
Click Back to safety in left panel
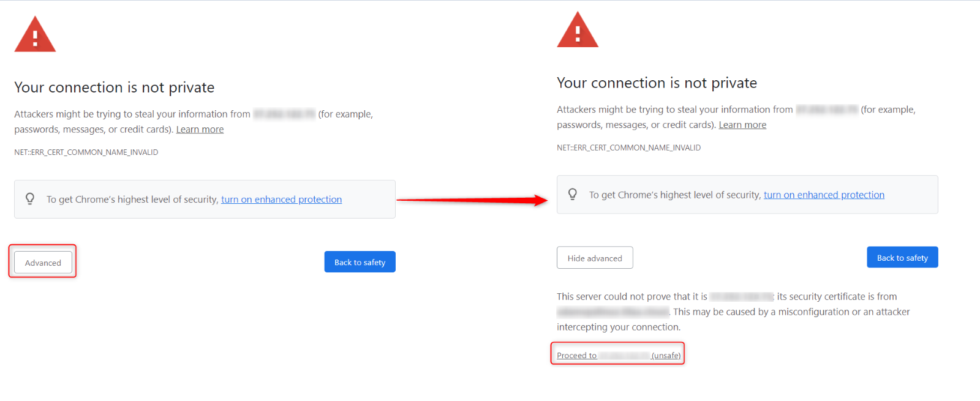[360, 262]
